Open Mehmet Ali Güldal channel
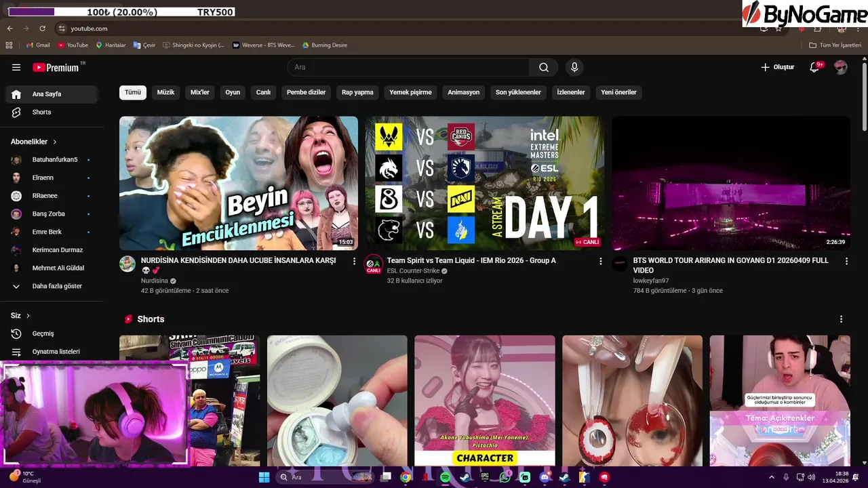Viewport: 868px width, 488px height. pos(52,268)
